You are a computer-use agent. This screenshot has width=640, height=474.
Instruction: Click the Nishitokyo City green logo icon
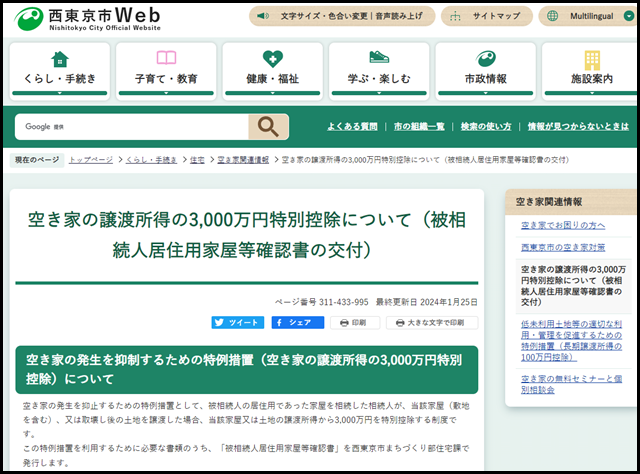pyautogui.click(x=29, y=18)
